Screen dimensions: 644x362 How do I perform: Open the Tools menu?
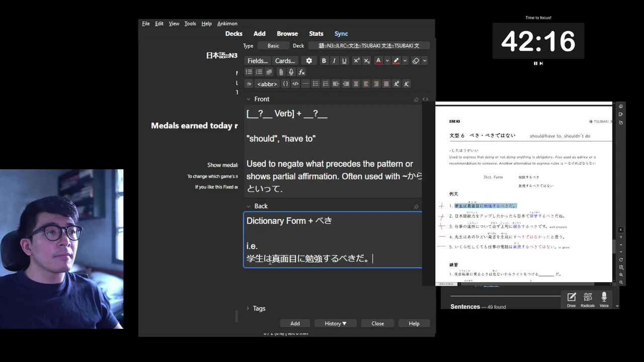click(x=190, y=24)
